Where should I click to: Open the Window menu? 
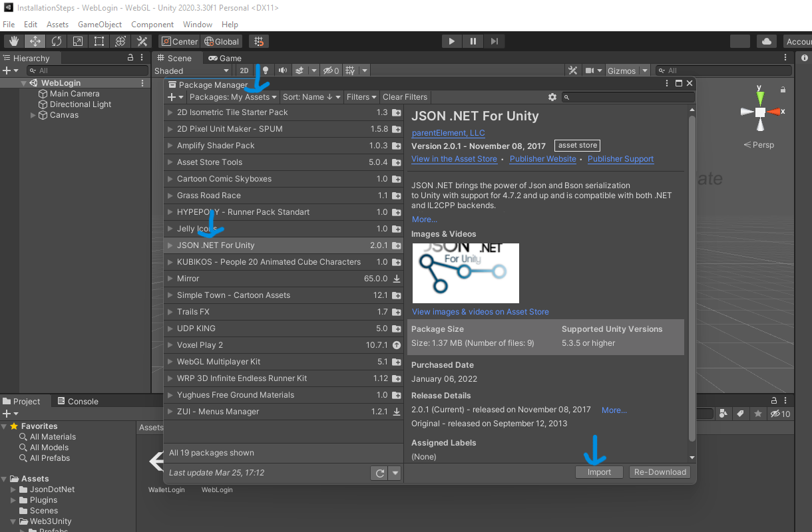click(198, 25)
